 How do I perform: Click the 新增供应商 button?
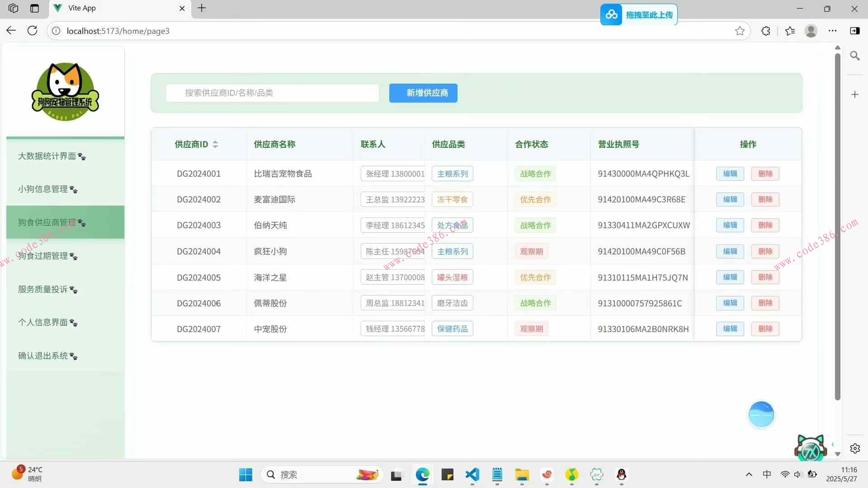pyautogui.click(x=423, y=93)
